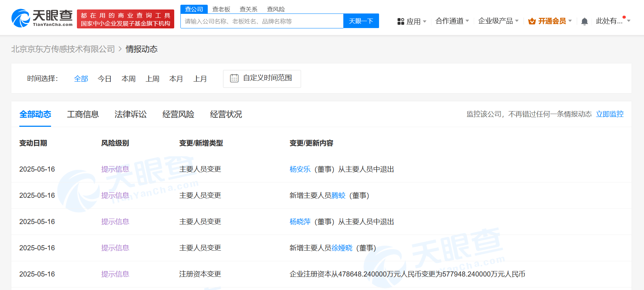Switch to the 全部动态 tab

click(x=35, y=114)
